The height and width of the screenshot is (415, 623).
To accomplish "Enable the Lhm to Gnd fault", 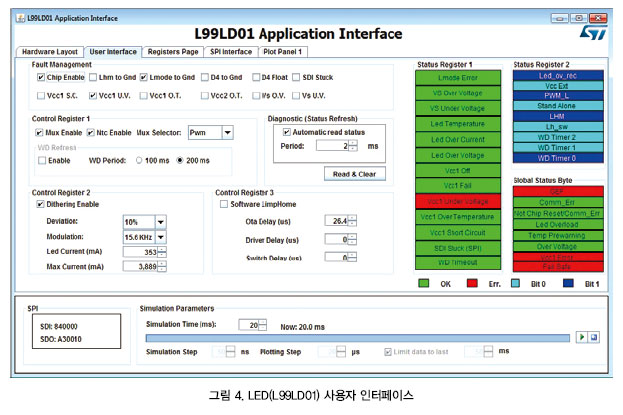I will coord(93,77).
